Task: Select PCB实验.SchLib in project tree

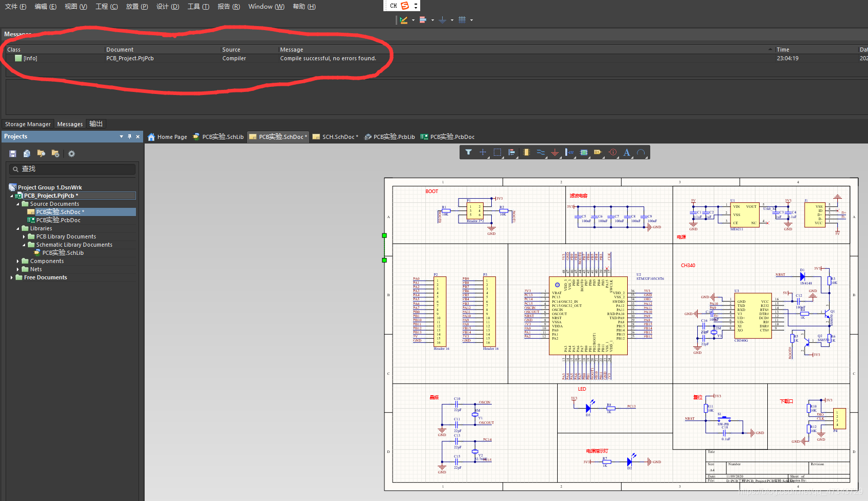Action: tap(63, 253)
